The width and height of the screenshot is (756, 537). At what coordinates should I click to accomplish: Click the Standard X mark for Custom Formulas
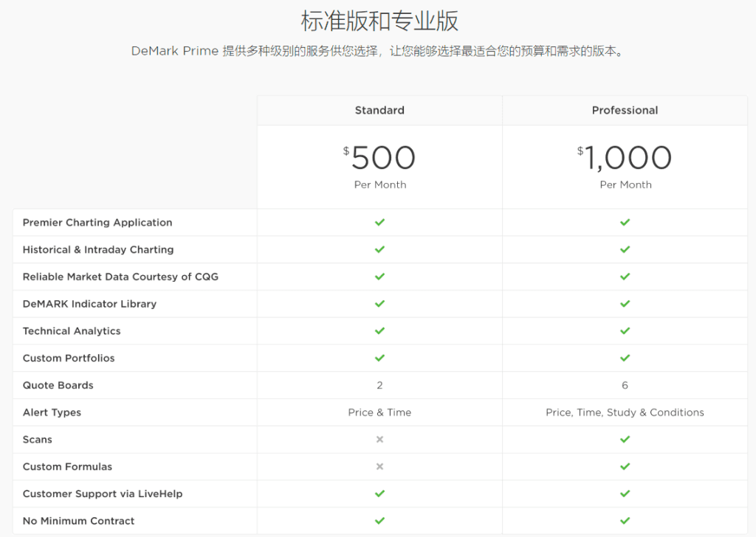click(380, 466)
